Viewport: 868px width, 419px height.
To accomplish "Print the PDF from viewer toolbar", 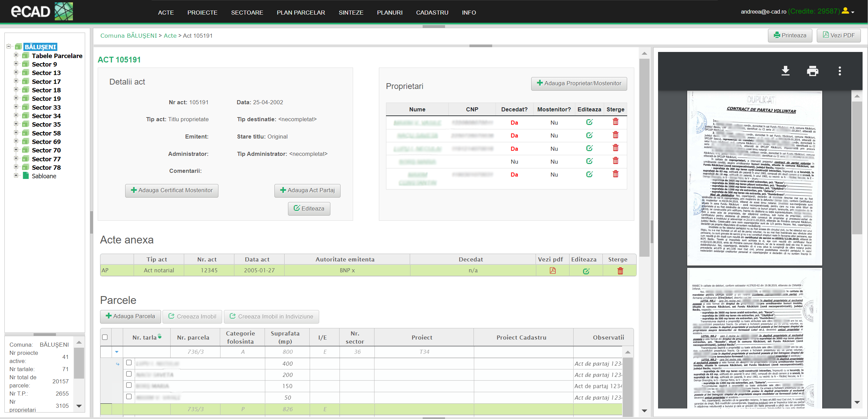I will 812,71.
